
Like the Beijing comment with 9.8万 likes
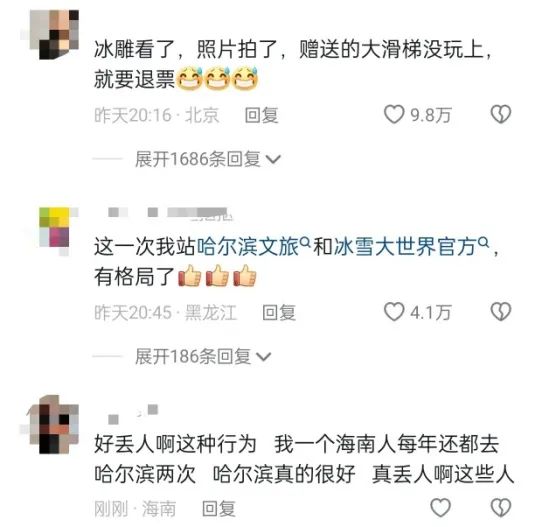[394, 114]
